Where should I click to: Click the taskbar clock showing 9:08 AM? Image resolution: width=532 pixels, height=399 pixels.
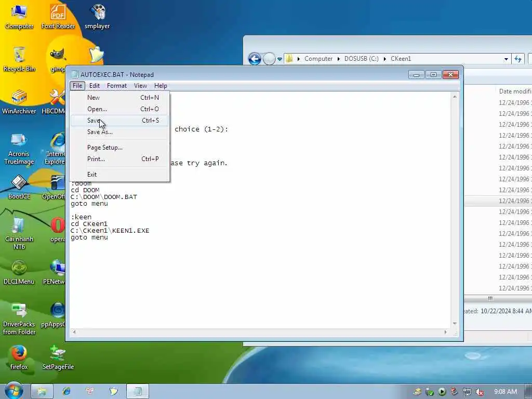click(506, 392)
